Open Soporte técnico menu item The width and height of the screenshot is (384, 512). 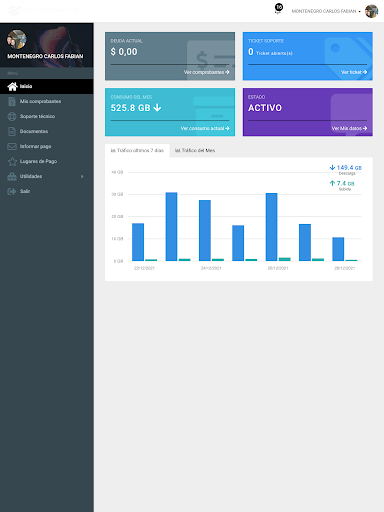(x=47, y=116)
